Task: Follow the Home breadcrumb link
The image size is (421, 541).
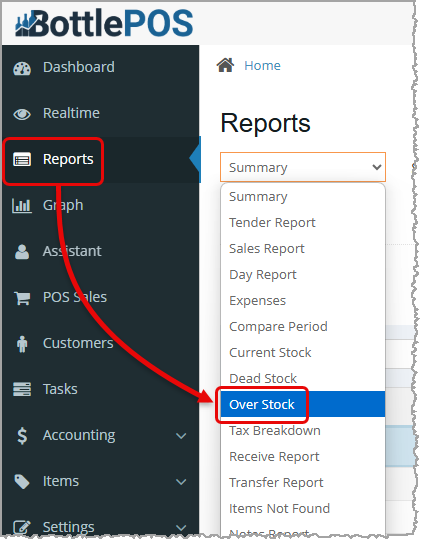Action: (x=262, y=66)
